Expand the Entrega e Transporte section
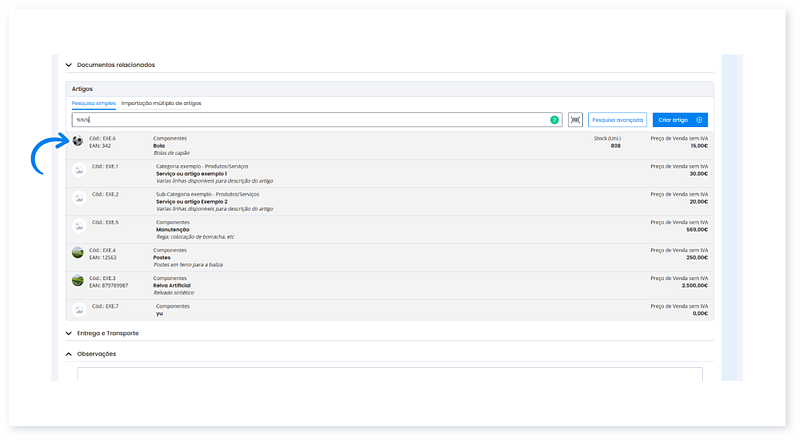 coord(68,333)
